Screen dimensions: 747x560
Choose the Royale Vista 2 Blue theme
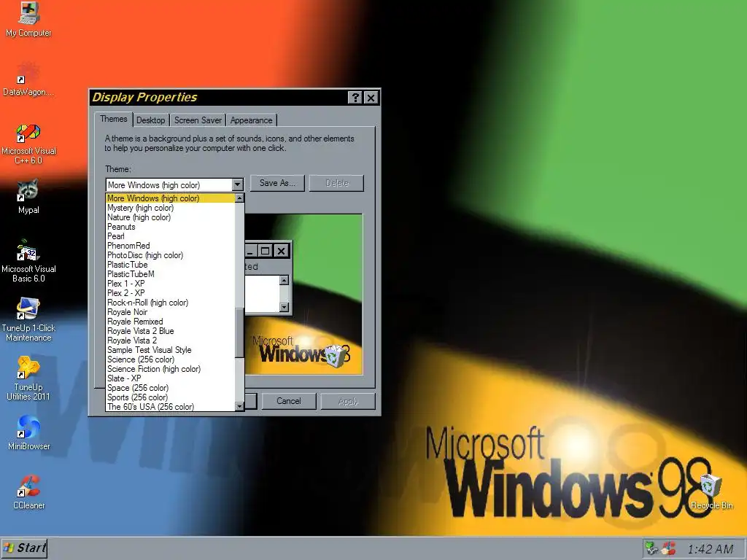[x=171, y=331]
